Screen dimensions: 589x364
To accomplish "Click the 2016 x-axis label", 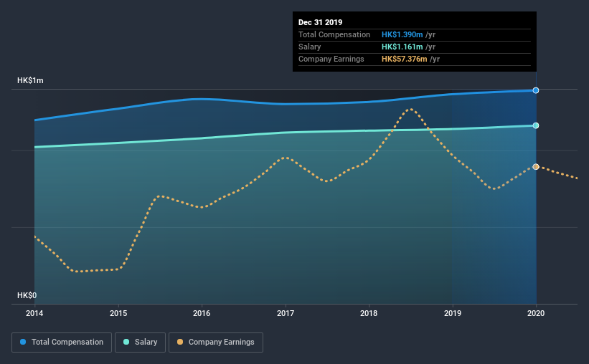I will point(202,313).
